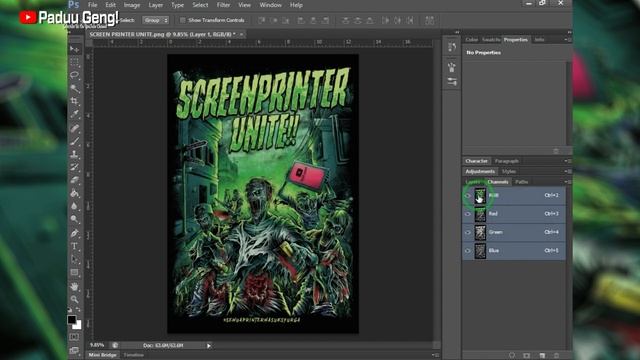Viewport: 640px width, 360px height.
Task: Select the Quick Selection tool
Action: pos(74,88)
